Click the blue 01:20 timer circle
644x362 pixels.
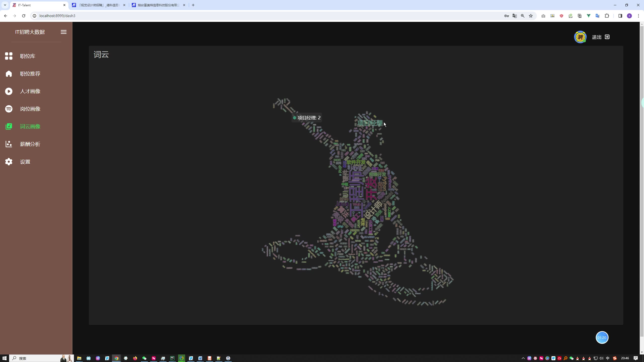click(602, 338)
